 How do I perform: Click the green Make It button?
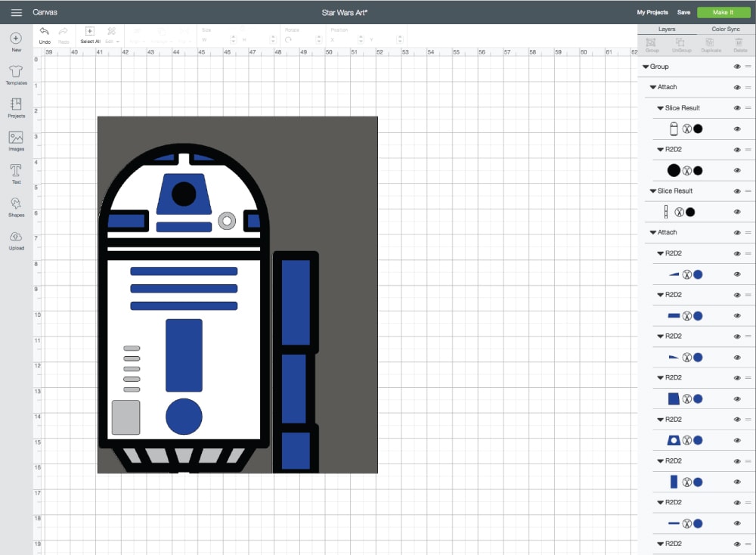pyautogui.click(x=723, y=12)
